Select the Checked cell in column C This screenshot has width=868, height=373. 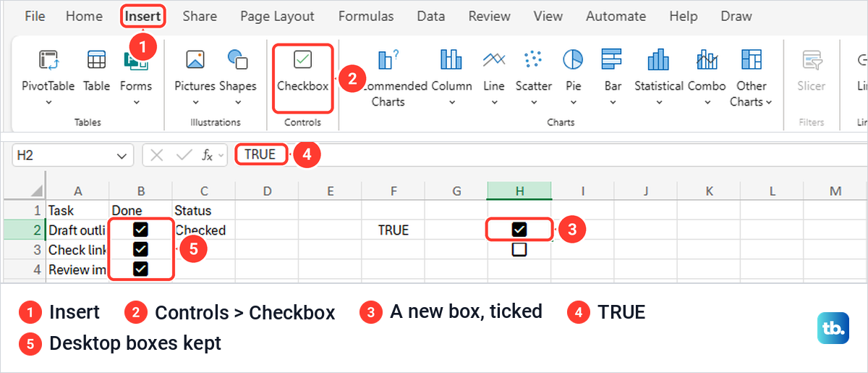[x=204, y=230]
